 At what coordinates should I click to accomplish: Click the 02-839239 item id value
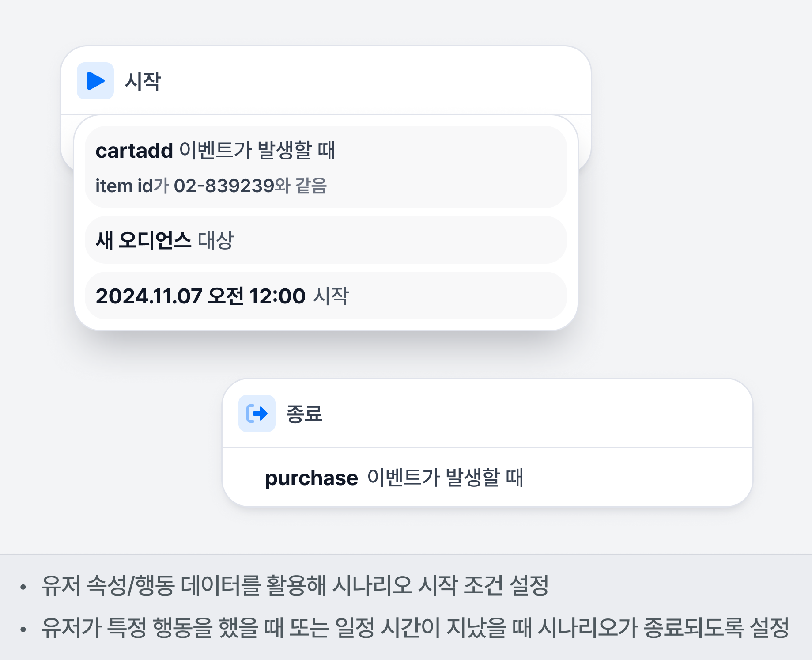click(x=224, y=186)
